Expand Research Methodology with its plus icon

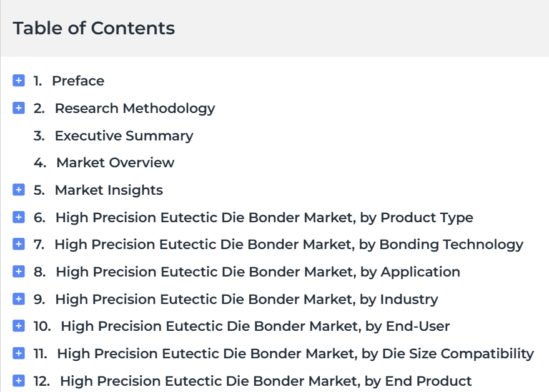click(x=19, y=108)
